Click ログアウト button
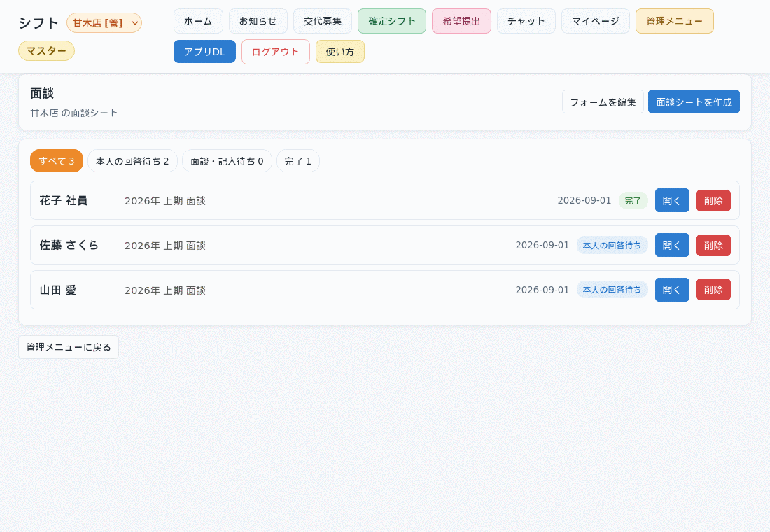 (x=276, y=52)
